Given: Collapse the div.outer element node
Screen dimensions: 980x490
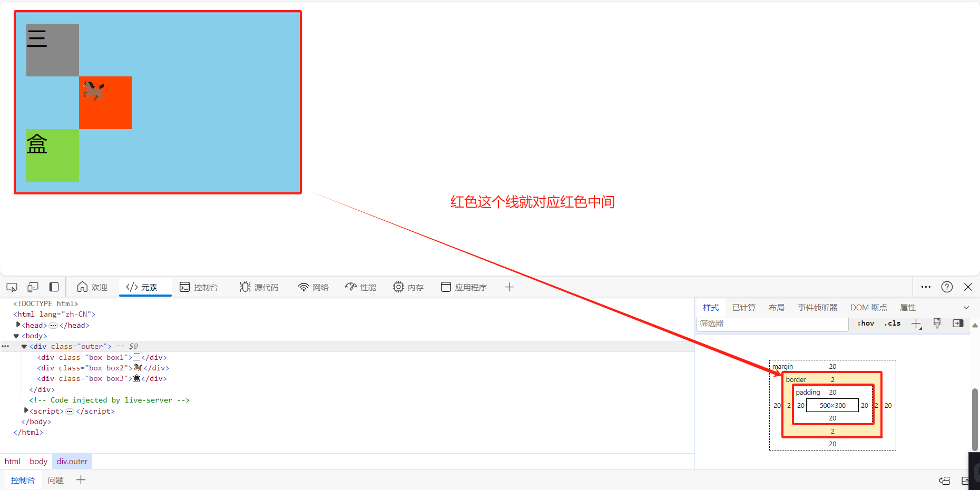Looking at the screenshot, I should 24,347.
